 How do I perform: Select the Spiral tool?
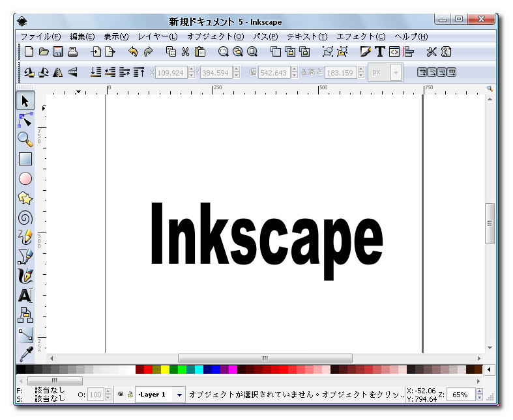(25, 218)
